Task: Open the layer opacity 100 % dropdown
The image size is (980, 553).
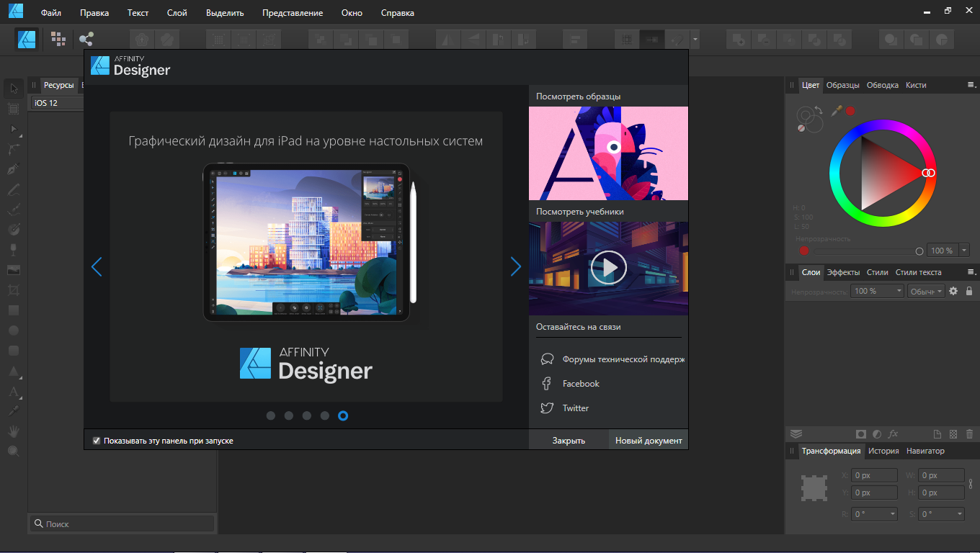Action: (899, 291)
